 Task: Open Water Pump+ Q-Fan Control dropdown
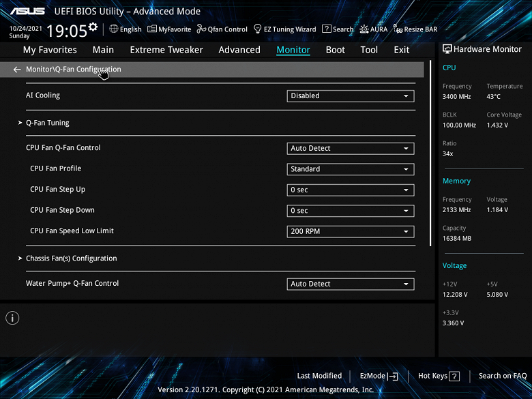[351, 284]
